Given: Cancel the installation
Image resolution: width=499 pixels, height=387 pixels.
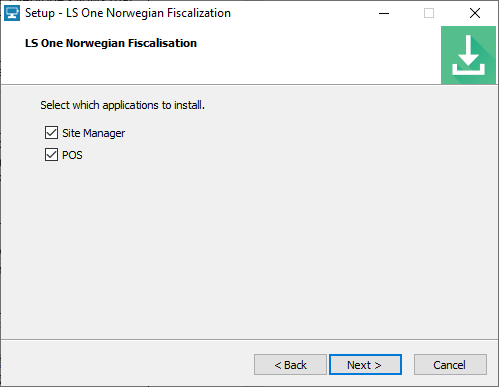Looking at the screenshot, I should tap(450, 365).
